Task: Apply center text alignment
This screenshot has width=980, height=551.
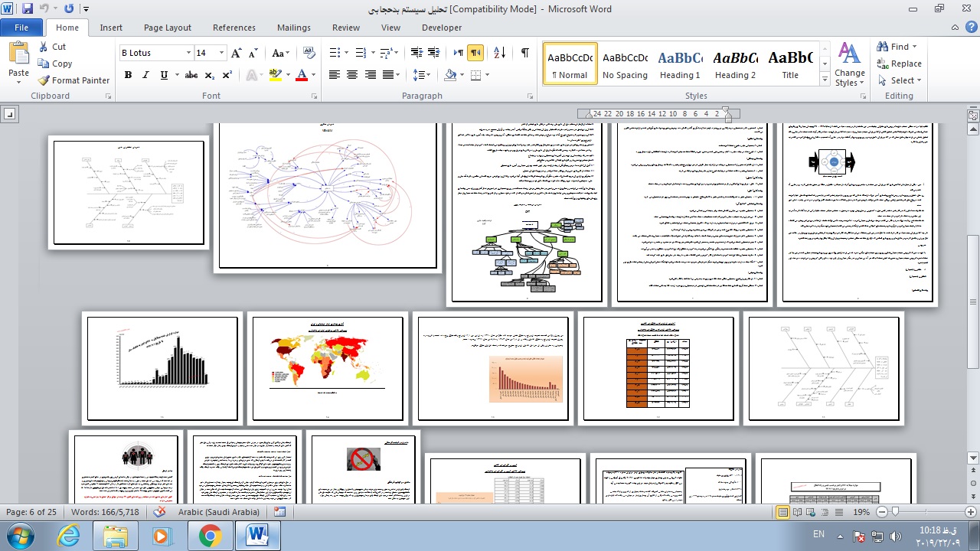Action: coord(352,75)
